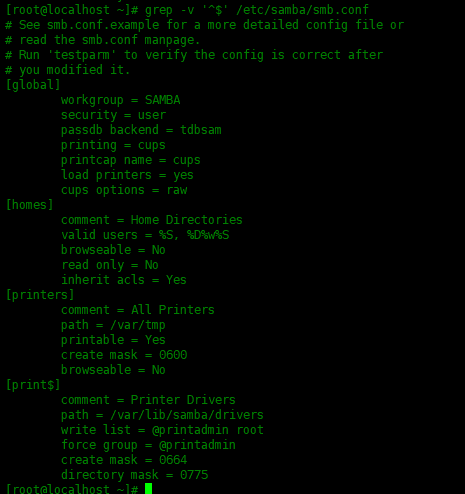The height and width of the screenshot is (494, 465).
Task: Click the passdb backend = tdbsam text
Action: 141,130
